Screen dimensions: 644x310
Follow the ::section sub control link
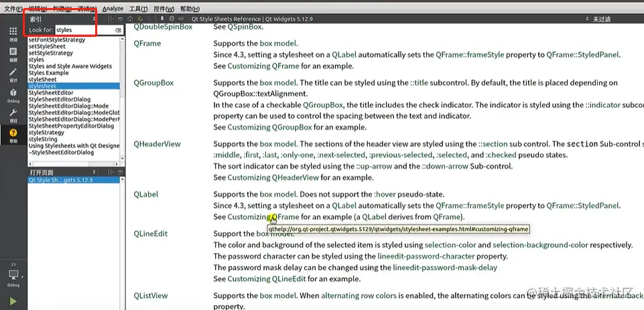point(493,144)
